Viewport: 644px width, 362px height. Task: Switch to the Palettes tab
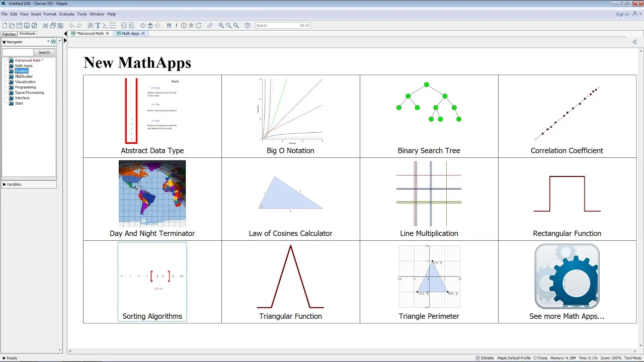tap(9, 34)
